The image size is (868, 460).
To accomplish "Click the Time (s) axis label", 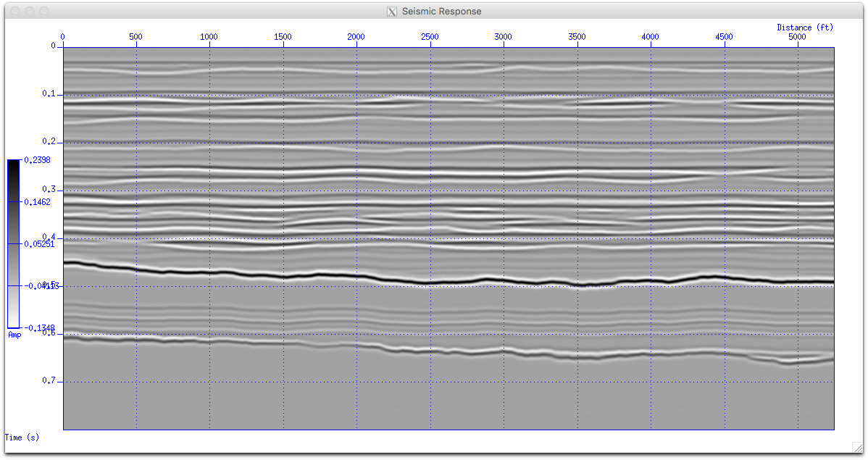I will (x=20, y=437).
